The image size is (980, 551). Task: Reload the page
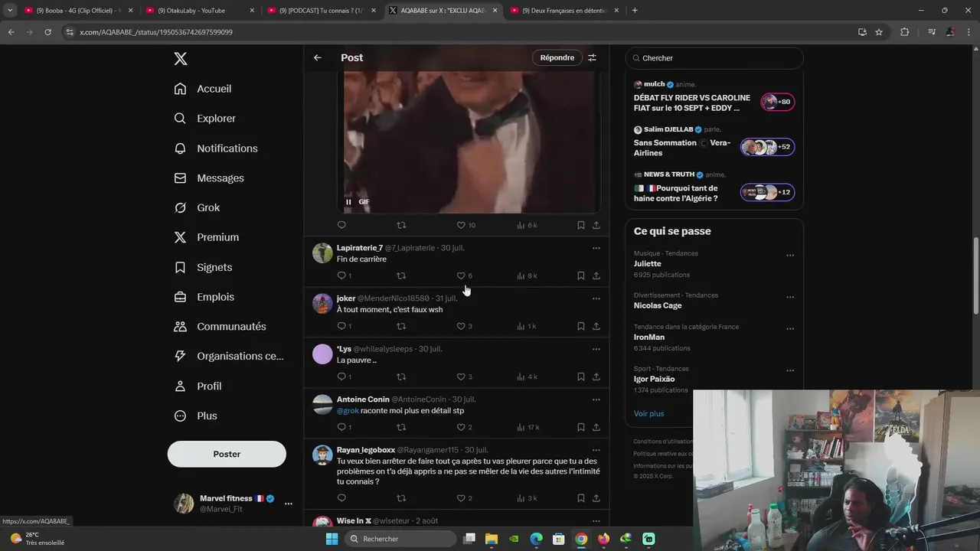point(47,32)
